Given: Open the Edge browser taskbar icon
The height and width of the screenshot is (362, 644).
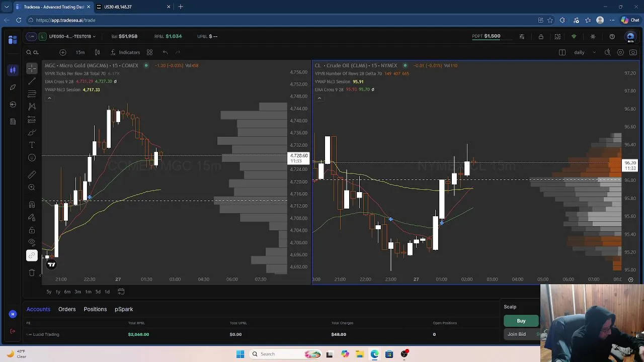Looking at the screenshot, I should point(375,354).
